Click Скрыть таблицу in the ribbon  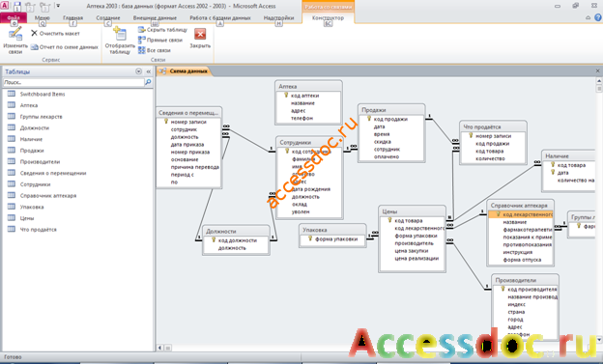[162, 30]
